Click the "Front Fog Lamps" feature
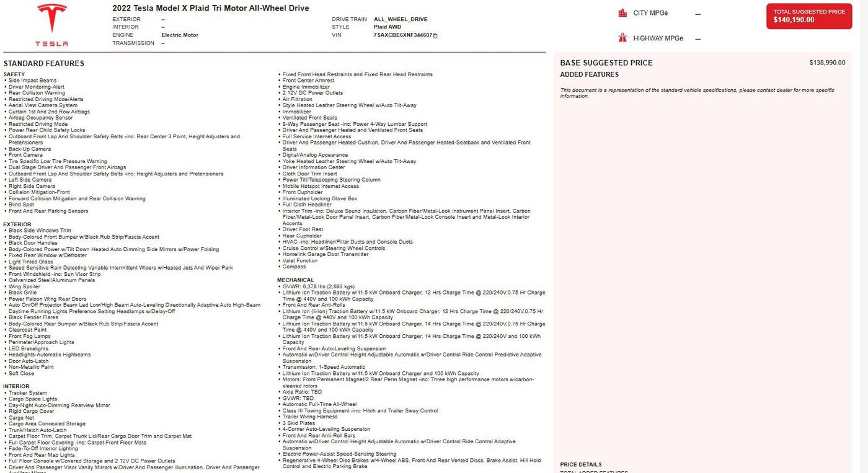Viewport: 868px width, 473px height. [30, 336]
